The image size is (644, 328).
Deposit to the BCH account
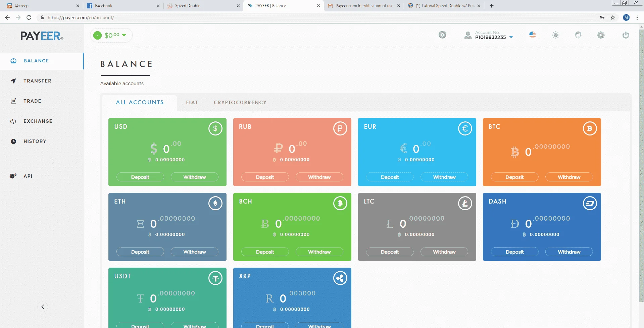click(x=265, y=252)
